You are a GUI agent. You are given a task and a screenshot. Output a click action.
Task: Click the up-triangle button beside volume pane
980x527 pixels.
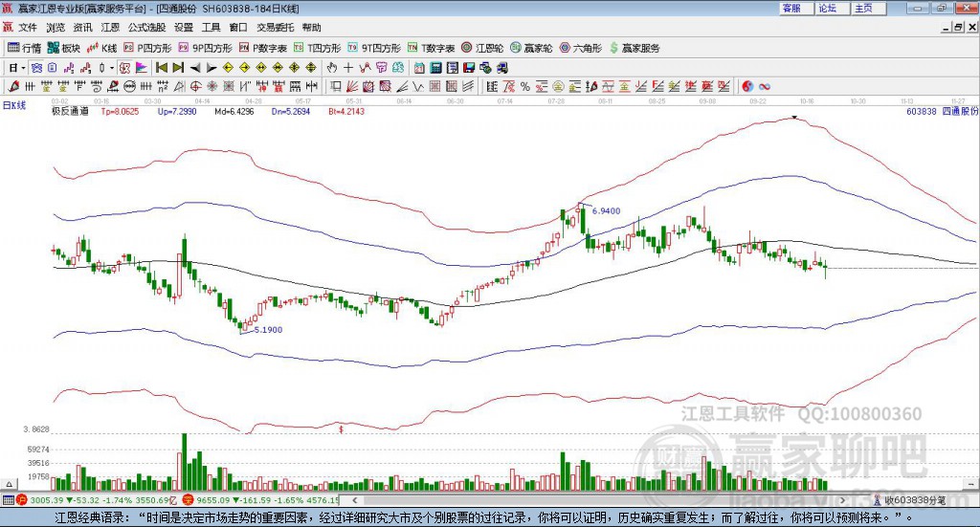tap(9, 484)
